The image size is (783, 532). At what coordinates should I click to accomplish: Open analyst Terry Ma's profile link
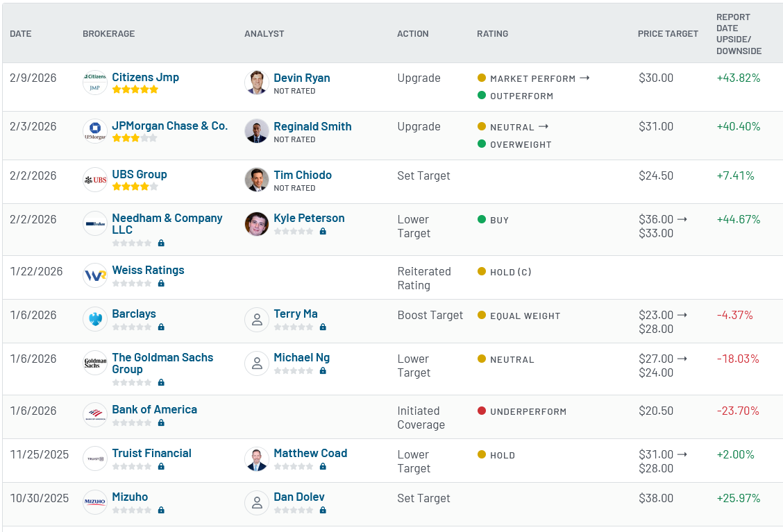pos(296,314)
